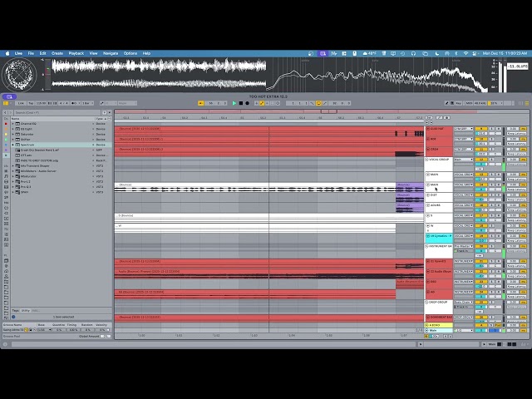The height and width of the screenshot is (399, 532).
Task: Toggle the VOCAL GROUP track activator
Action: click(481, 160)
